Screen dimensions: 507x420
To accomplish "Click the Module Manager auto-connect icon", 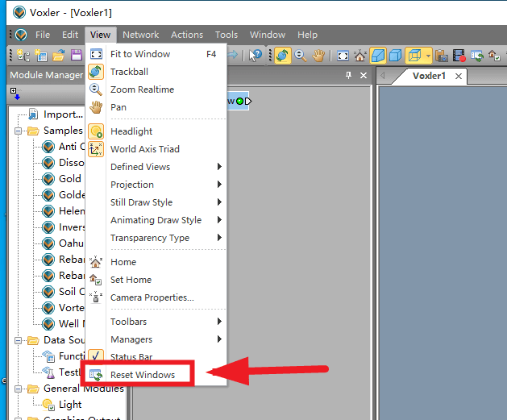I will pyautogui.click(x=15, y=94).
